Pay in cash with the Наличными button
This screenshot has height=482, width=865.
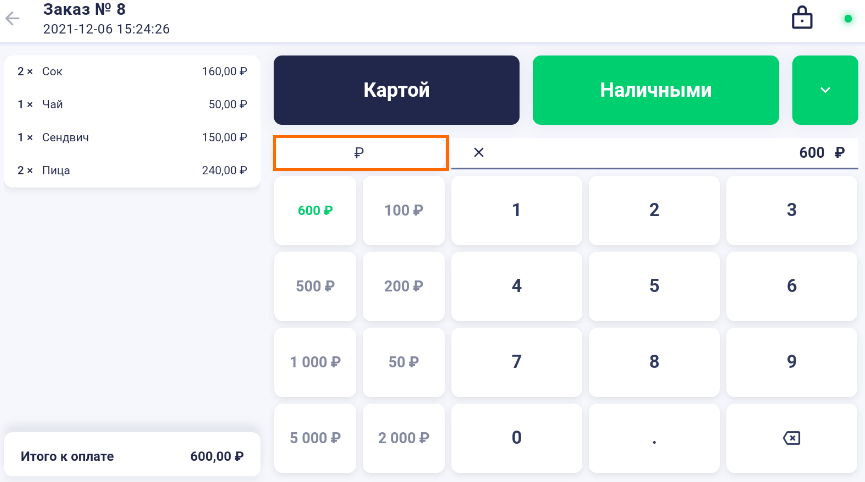[x=655, y=90]
